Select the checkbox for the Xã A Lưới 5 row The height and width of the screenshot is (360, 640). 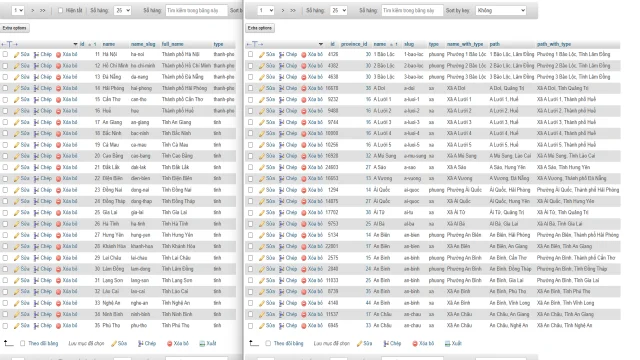(250, 145)
